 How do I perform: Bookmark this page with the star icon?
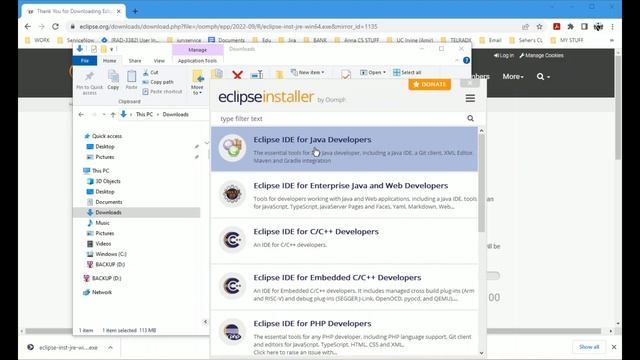(539, 27)
